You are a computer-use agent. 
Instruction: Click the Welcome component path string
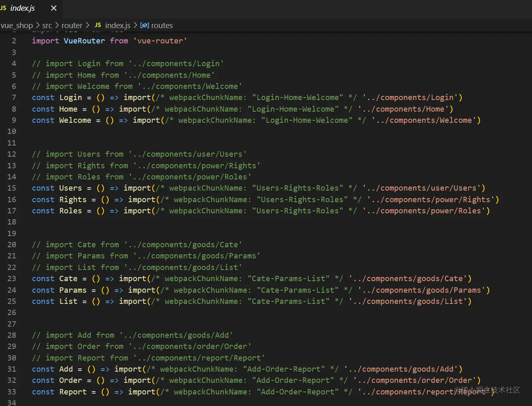click(429, 120)
